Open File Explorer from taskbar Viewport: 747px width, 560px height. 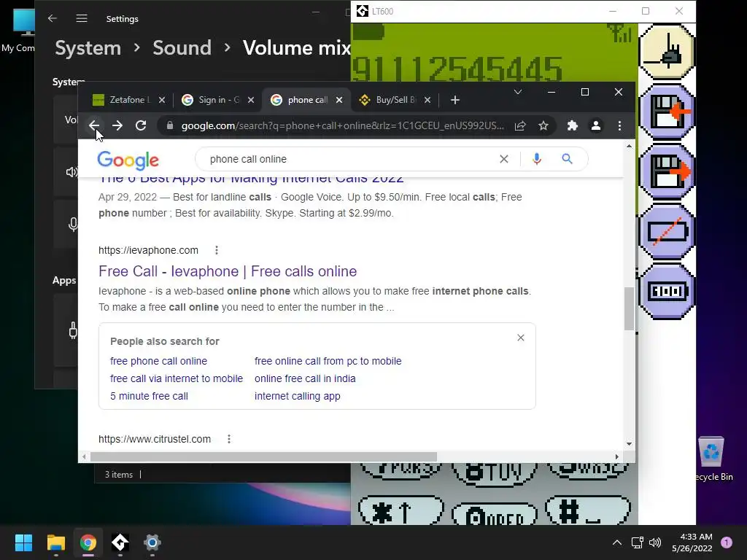coord(55,542)
